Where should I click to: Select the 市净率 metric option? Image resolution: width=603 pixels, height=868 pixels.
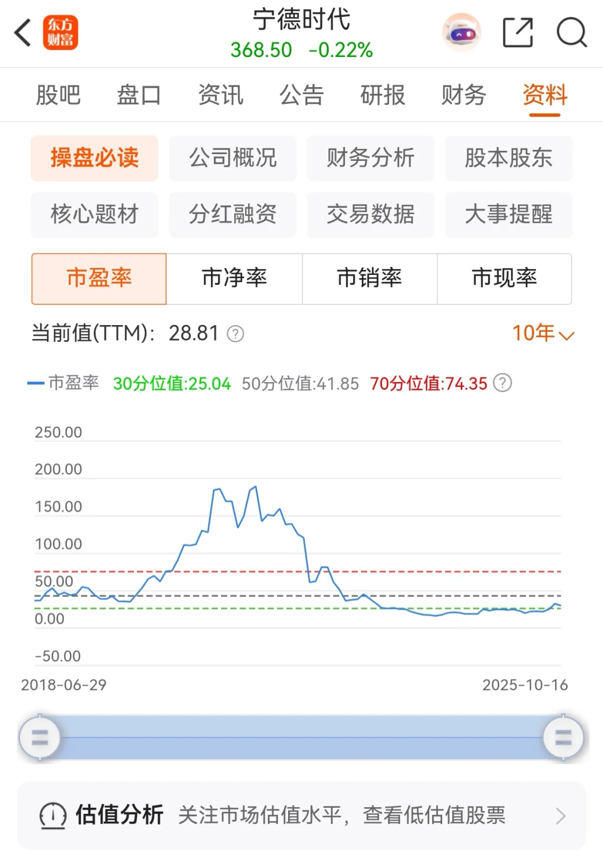coord(234,279)
